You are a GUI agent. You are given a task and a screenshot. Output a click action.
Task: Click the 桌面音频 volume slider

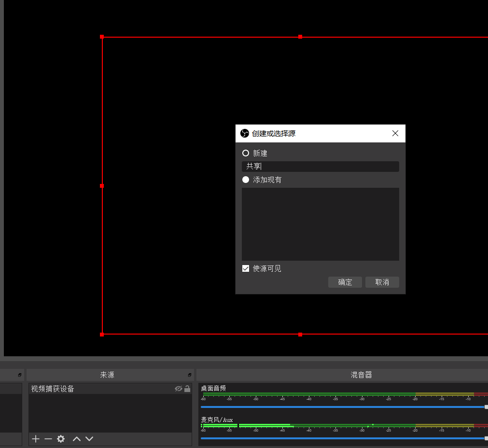pos(344,407)
